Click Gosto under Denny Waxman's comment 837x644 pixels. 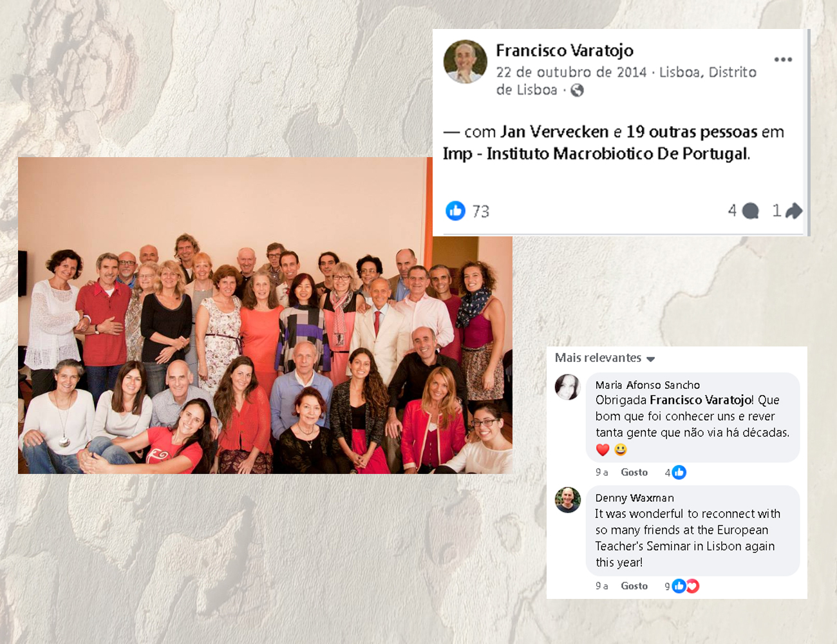coord(634,586)
